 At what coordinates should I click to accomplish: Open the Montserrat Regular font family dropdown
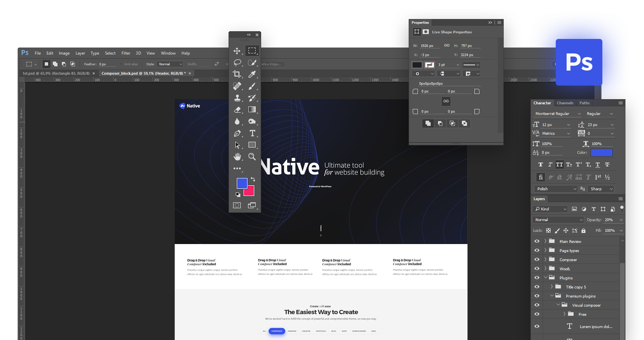click(557, 114)
